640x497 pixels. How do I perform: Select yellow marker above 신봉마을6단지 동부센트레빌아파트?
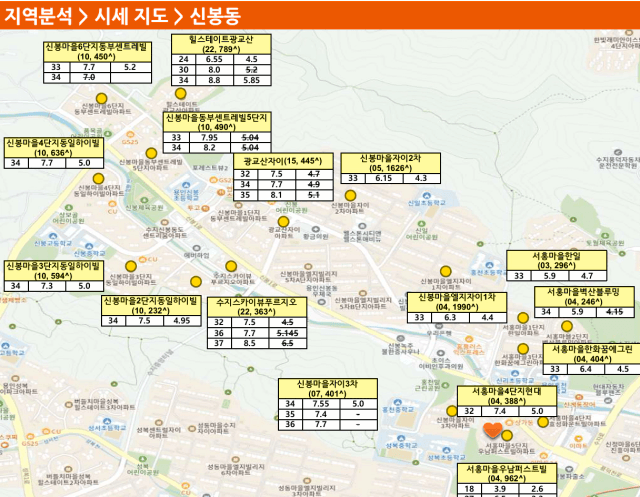(x=101, y=98)
